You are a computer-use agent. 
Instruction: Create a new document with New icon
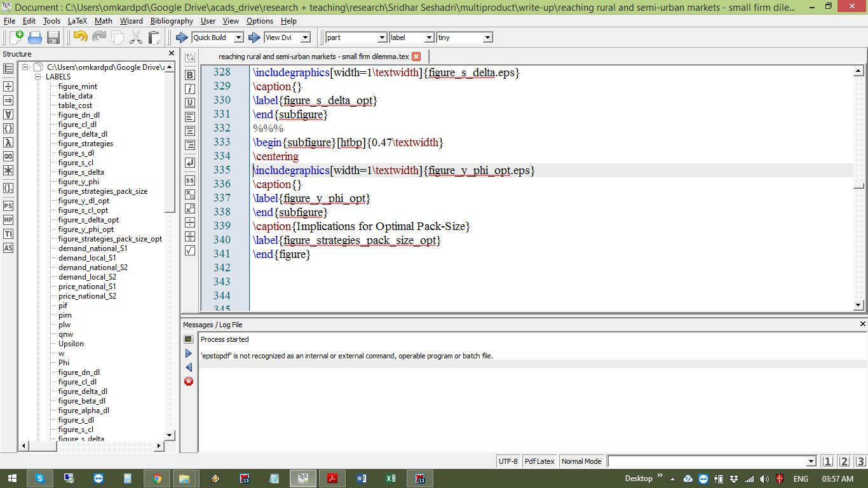[x=16, y=37]
